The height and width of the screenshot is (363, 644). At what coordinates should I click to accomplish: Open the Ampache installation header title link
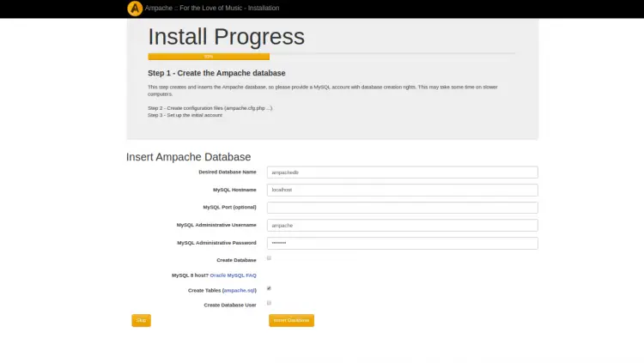click(212, 8)
